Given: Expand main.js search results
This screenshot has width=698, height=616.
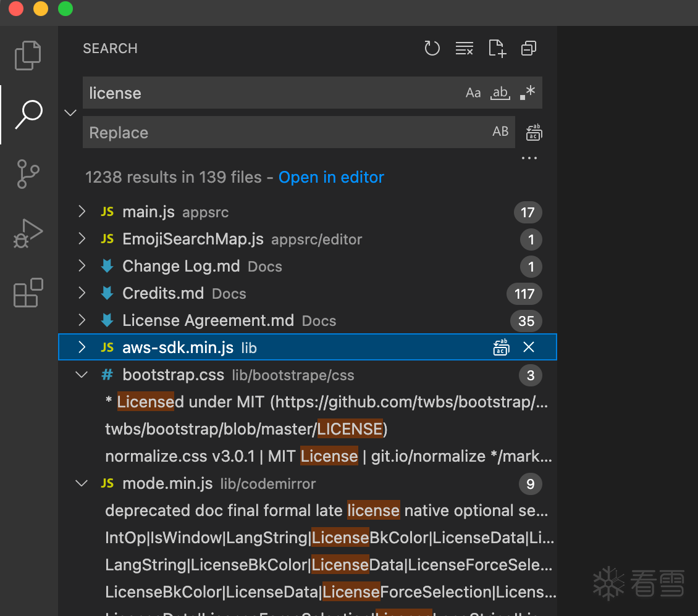Looking at the screenshot, I should pos(82,212).
